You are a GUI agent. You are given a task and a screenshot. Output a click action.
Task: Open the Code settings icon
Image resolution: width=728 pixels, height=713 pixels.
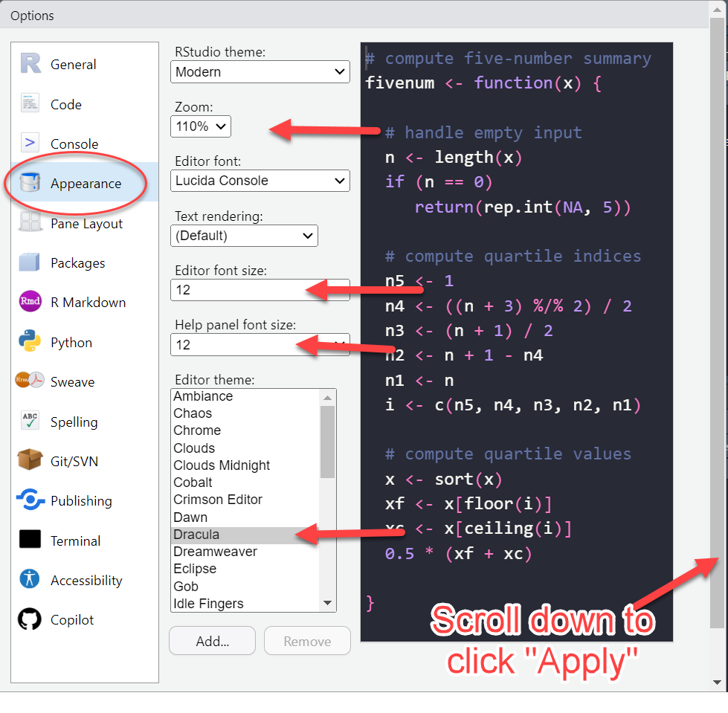tap(30, 104)
